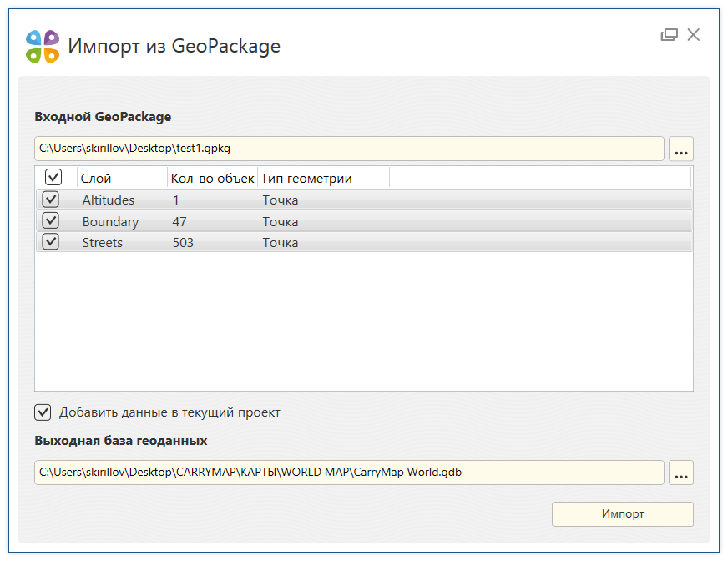728x561 pixels.
Task: Select the Altitudes layer name
Action: [109, 200]
